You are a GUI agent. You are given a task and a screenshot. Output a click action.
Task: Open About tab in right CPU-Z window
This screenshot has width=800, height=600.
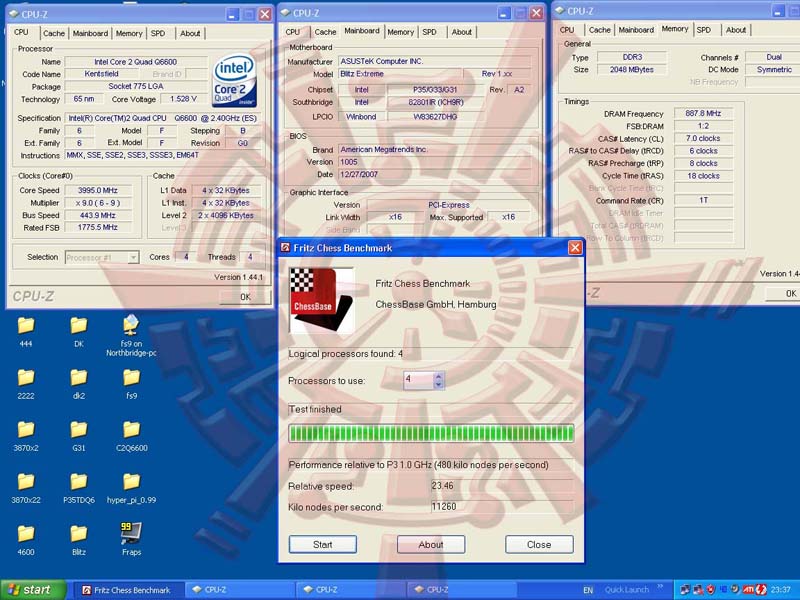click(736, 30)
